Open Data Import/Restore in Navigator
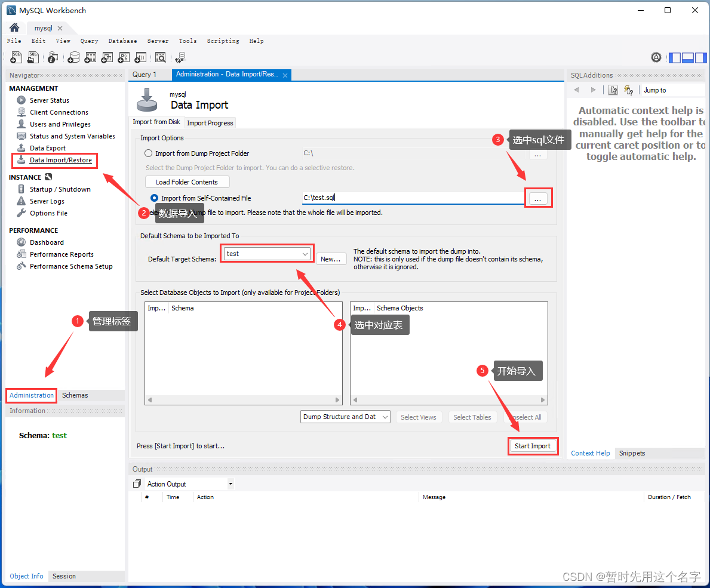 pyautogui.click(x=61, y=160)
